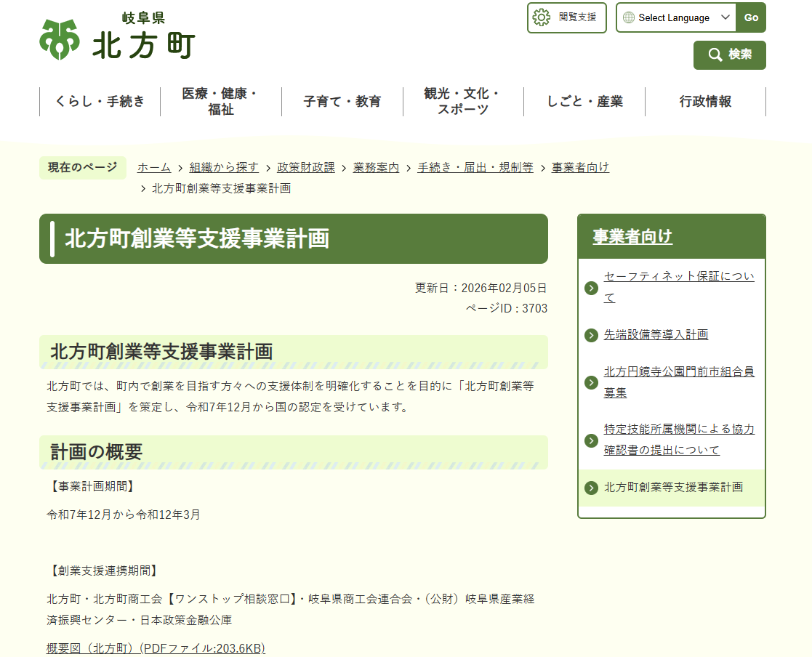This screenshot has height=657, width=812.
Task: Open the 子育て・教育 menu
Action: click(x=342, y=102)
